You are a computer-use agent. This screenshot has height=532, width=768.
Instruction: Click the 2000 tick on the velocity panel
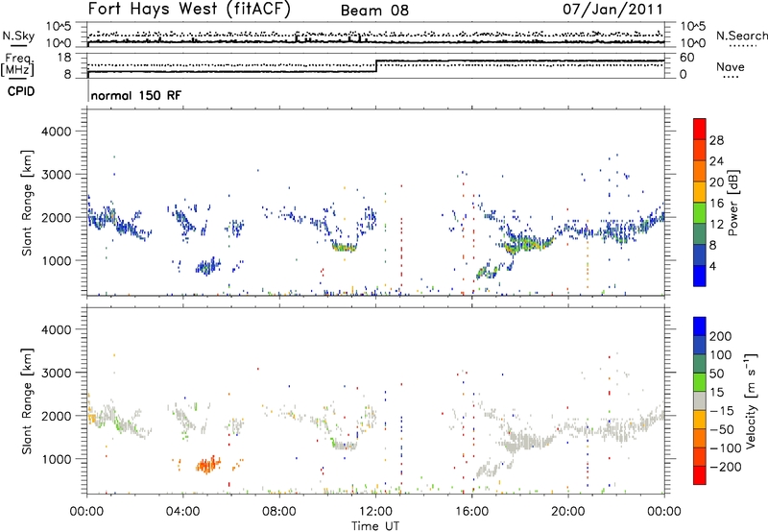coord(56,416)
